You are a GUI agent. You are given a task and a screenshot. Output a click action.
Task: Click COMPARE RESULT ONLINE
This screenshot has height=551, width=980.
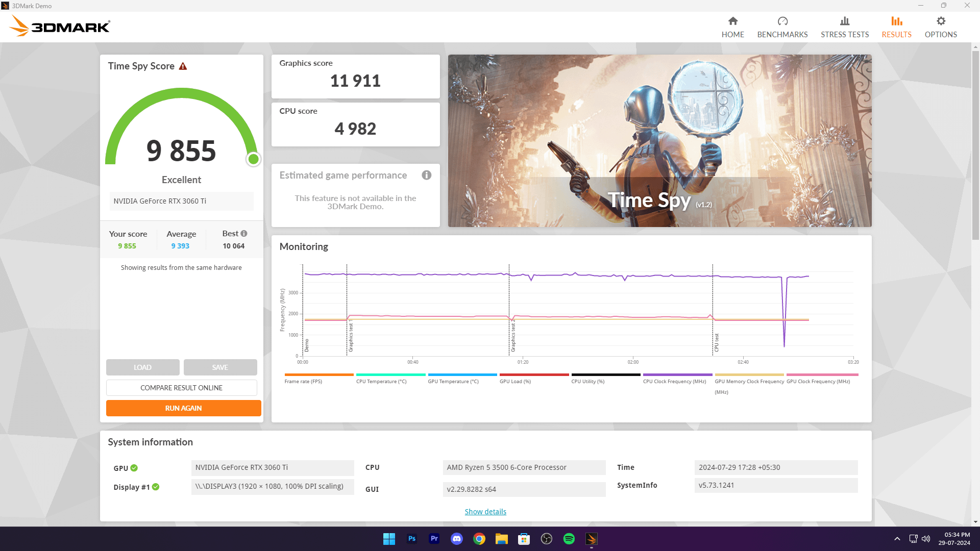[x=182, y=388]
